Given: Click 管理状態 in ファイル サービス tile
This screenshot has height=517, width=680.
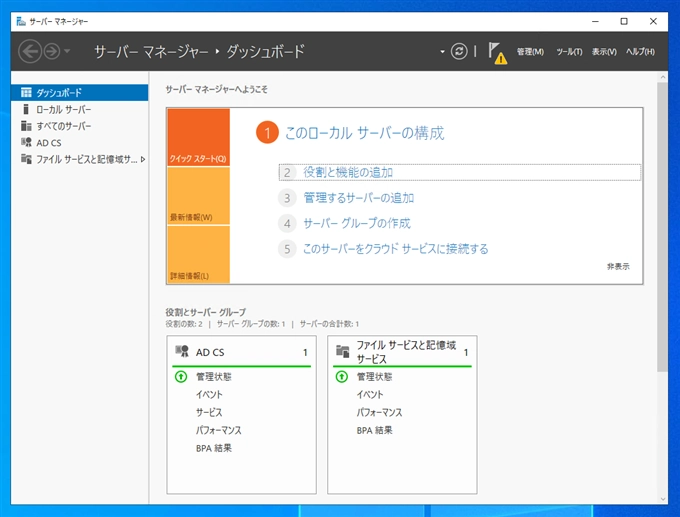Looking at the screenshot, I should 375,376.
